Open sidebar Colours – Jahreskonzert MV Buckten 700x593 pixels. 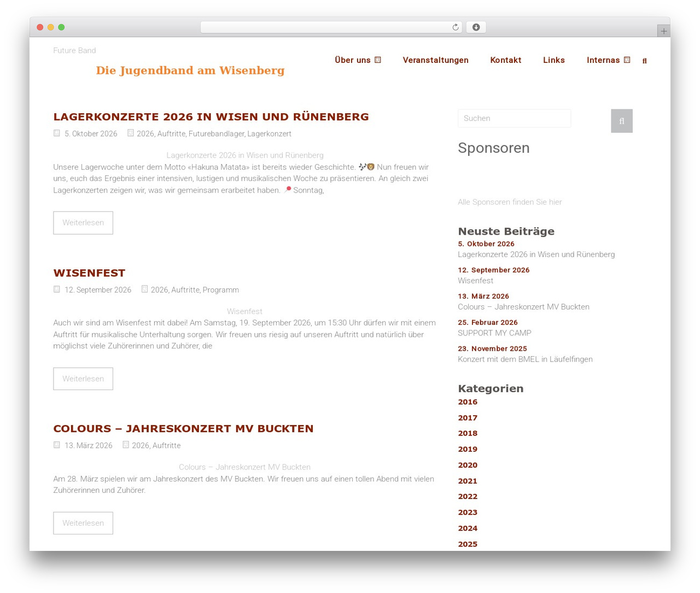pos(523,306)
